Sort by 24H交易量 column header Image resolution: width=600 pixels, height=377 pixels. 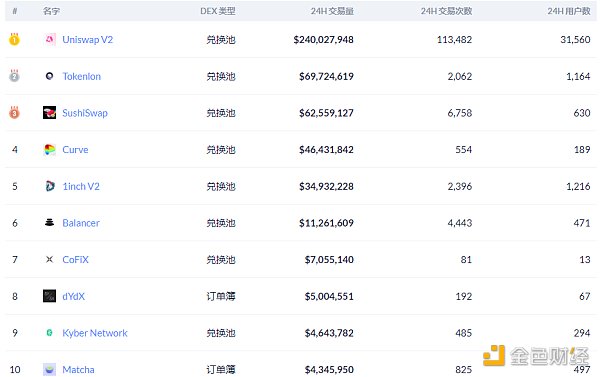[x=332, y=11]
